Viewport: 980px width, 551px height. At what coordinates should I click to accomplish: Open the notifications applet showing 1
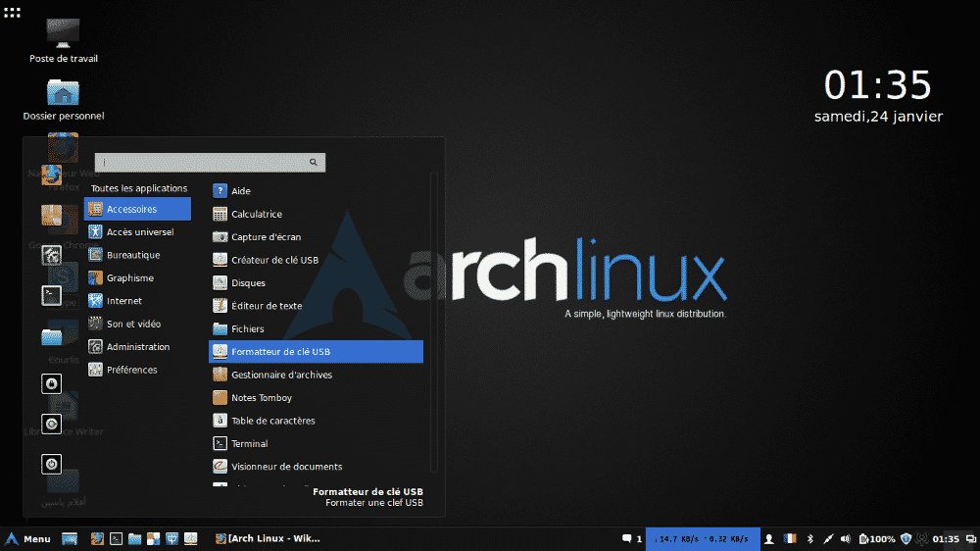pos(632,538)
